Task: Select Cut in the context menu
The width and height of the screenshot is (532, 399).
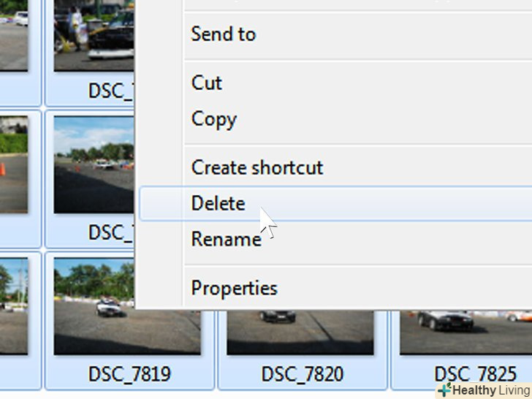Action: (207, 83)
